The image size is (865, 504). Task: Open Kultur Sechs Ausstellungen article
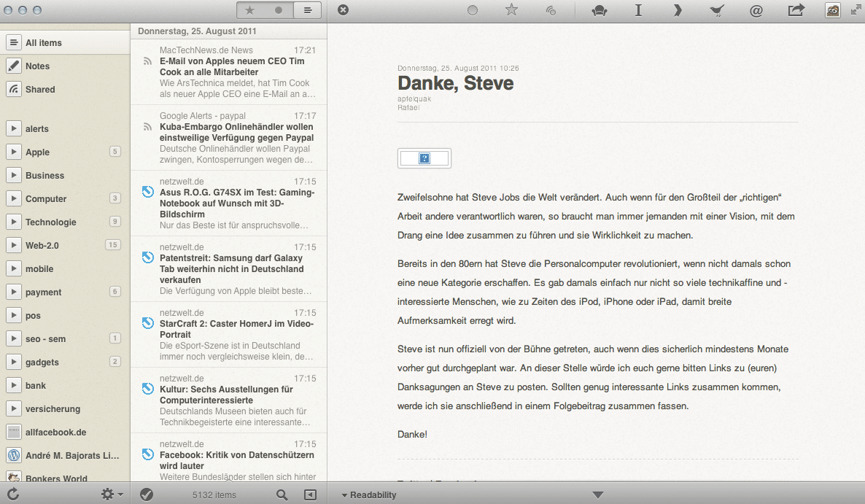point(229,400)
